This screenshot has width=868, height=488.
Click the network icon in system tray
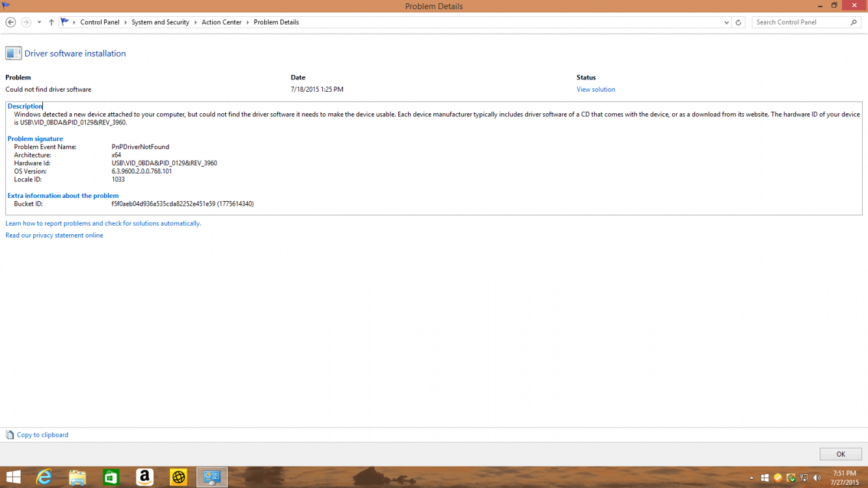tap(804, 477)
